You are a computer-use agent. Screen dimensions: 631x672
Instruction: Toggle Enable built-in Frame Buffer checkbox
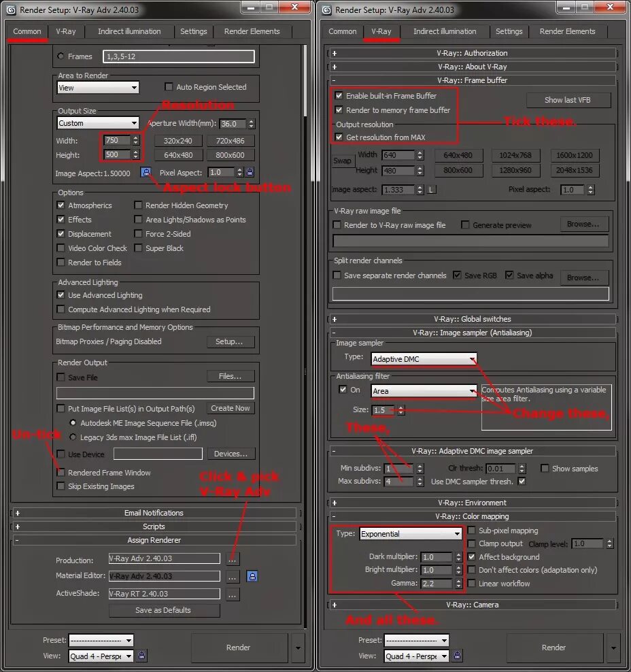point(339,96)
